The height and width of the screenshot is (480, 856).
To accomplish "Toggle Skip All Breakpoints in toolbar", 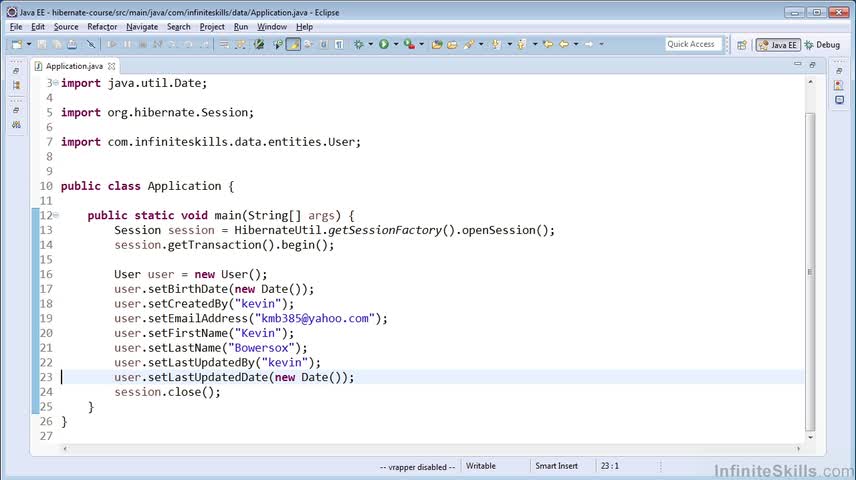I will pyautogui.click(x=91, y=44).
